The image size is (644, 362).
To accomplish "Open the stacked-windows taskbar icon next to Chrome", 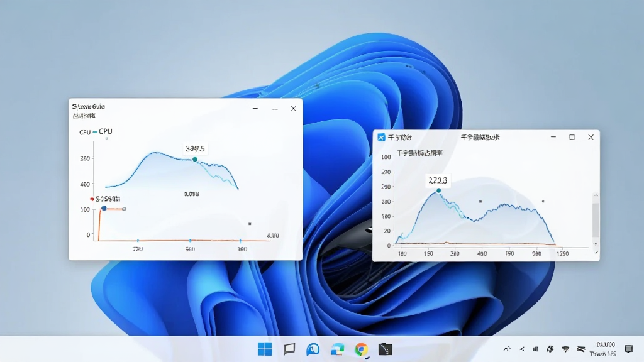I will pyautogui.click(x=337, y=349).
